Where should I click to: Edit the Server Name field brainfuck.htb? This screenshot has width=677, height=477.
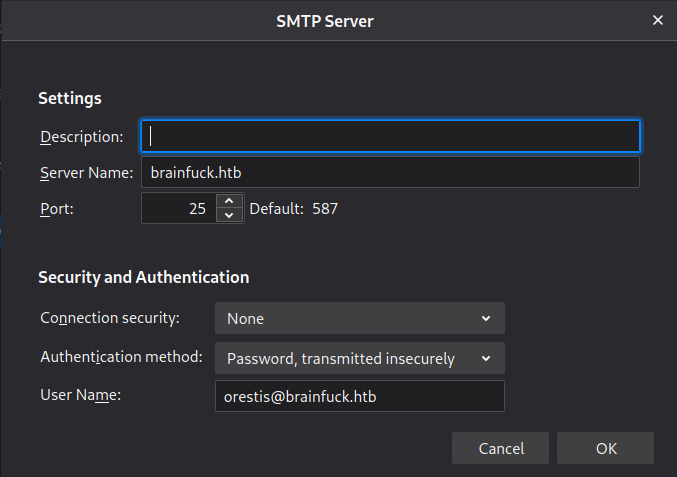coord(390,172)
